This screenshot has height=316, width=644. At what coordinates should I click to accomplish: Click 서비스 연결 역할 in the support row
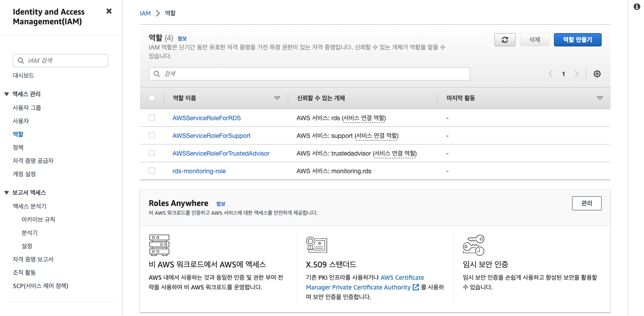point(377,136)
